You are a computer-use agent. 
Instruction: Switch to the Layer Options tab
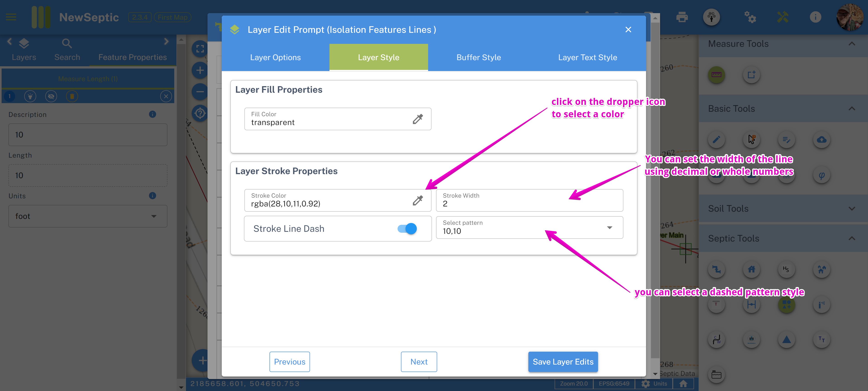pyautogui.click(x=275, y=58)
